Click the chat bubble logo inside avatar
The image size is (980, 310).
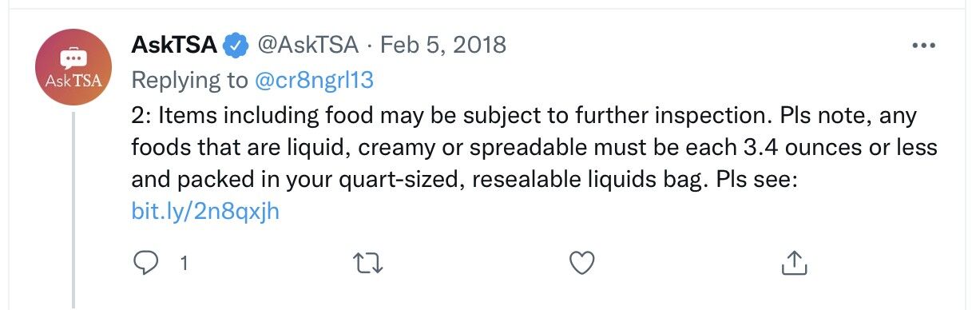[73, 57]
